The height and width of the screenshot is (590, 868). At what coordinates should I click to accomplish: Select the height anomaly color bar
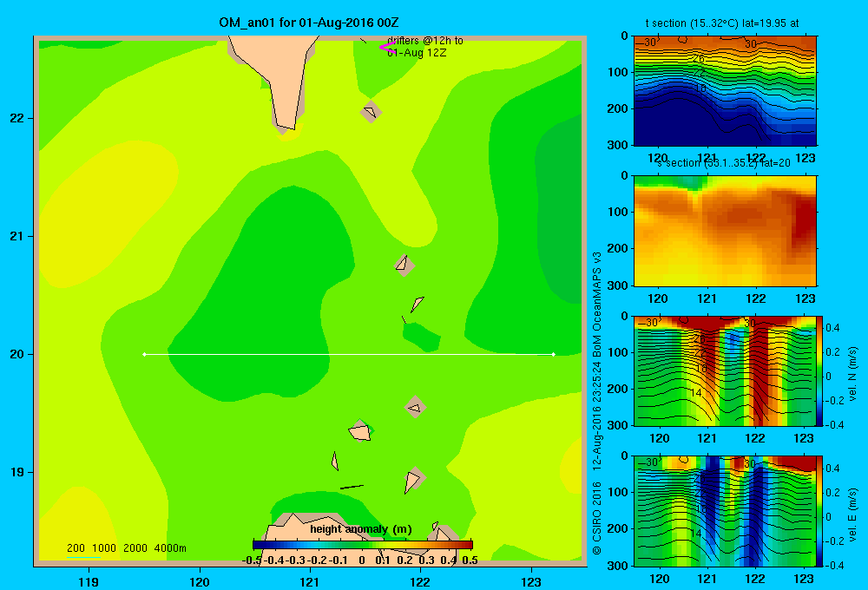(x=363, y=545)
